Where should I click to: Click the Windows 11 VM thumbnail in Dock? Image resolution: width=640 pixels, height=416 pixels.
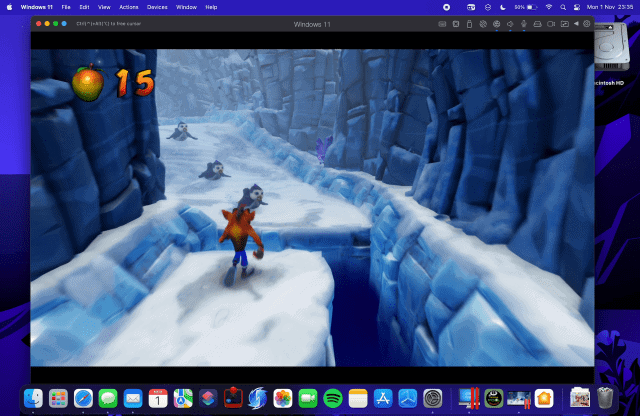point(519,399)
